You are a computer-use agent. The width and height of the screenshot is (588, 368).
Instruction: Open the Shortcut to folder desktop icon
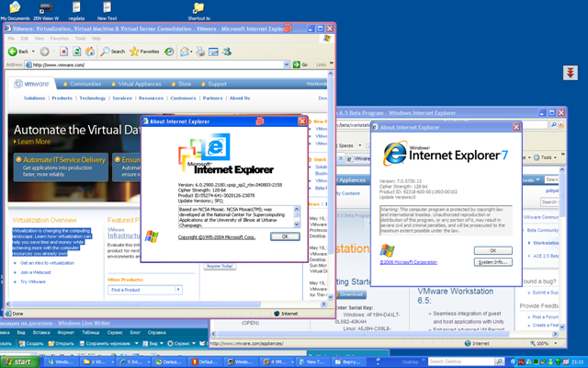(x=198, y=10)
